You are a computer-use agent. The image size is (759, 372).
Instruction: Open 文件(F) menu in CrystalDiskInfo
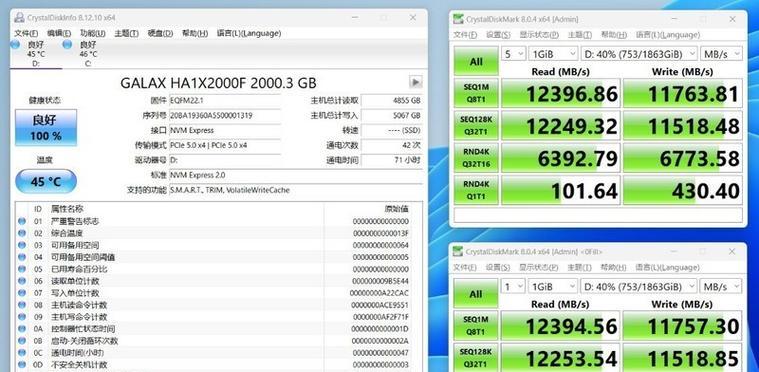click(26, 33)
